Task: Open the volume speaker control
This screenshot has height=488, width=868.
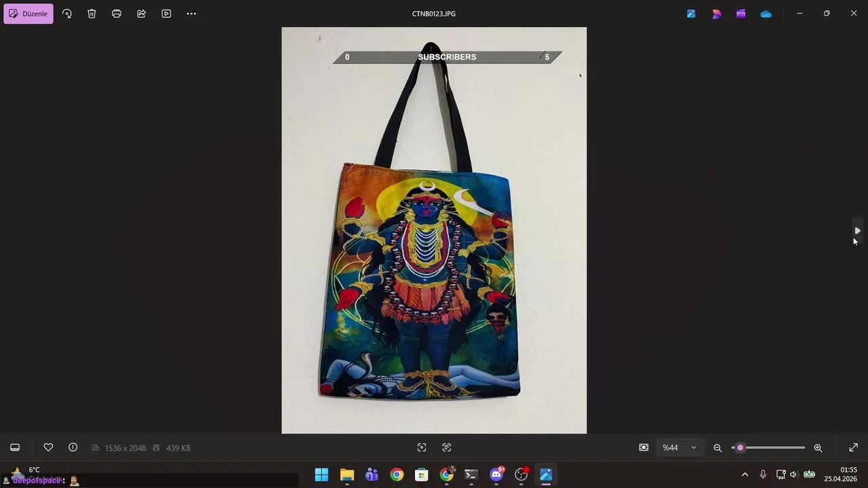Action: click(x=793, y=474)
